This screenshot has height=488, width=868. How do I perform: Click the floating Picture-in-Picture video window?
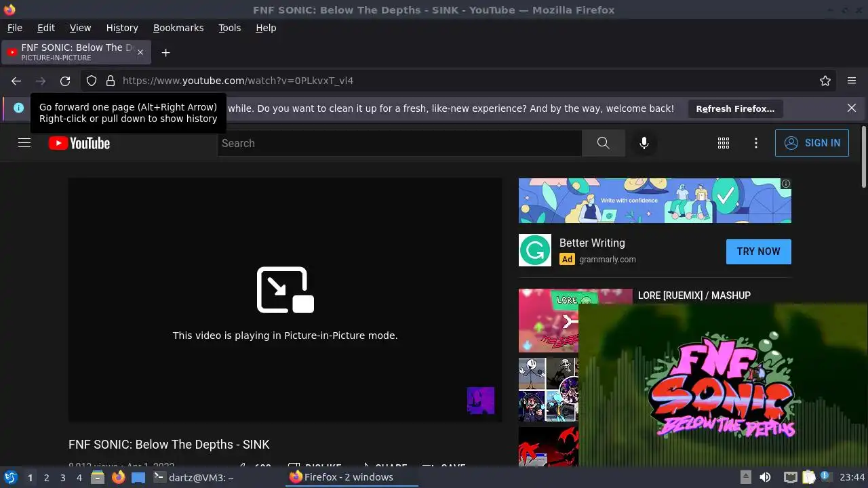point(723,384)
